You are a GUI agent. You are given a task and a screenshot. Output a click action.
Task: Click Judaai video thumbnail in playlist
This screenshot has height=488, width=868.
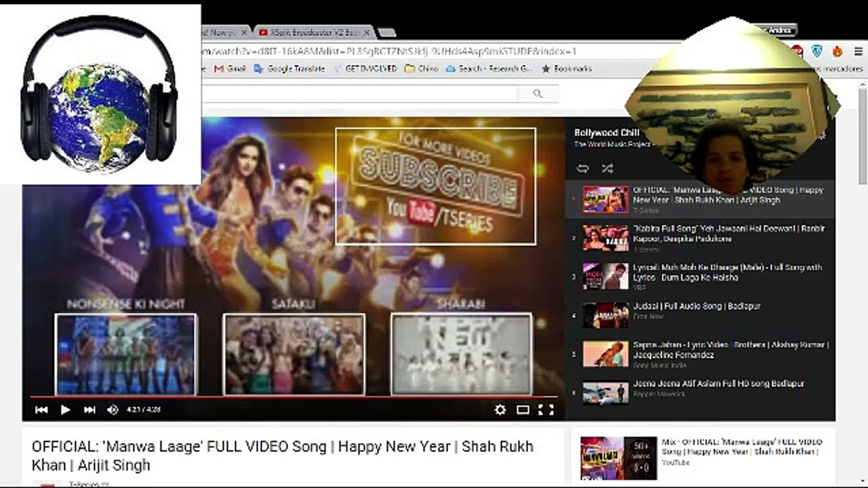tap(605, 315)
